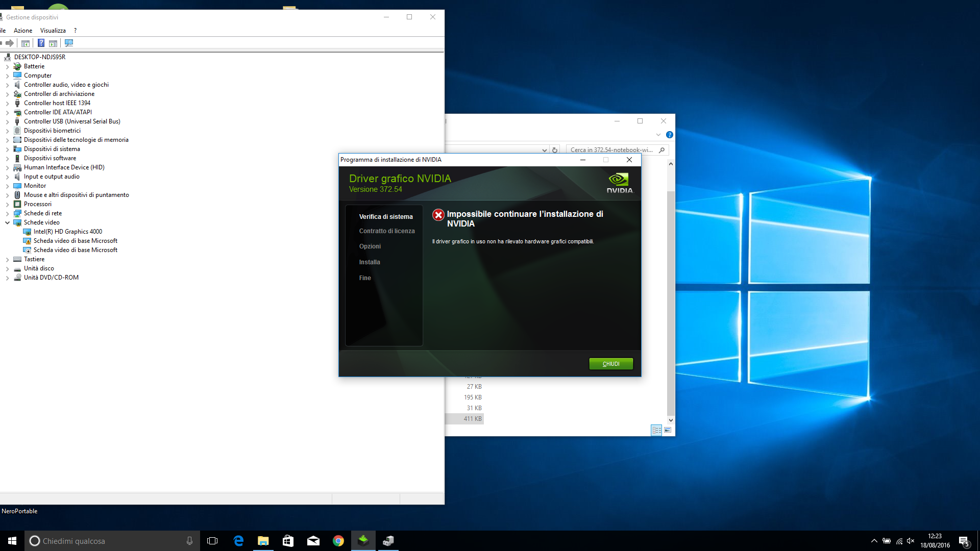
Task: Click the refresh icon in Explorer address bar
Action: pyautogui.click(x=555, y=150)
